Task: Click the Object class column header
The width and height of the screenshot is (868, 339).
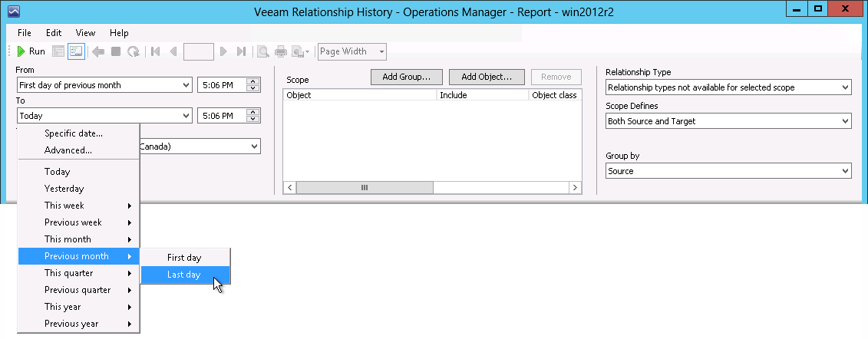Action: tap(555, 95)
